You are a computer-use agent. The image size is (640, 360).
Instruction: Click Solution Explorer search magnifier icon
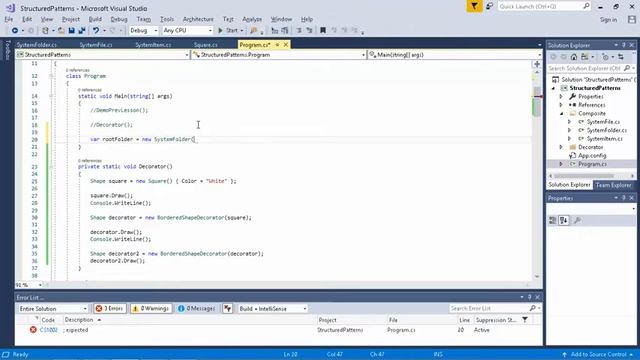click(627, 68)
